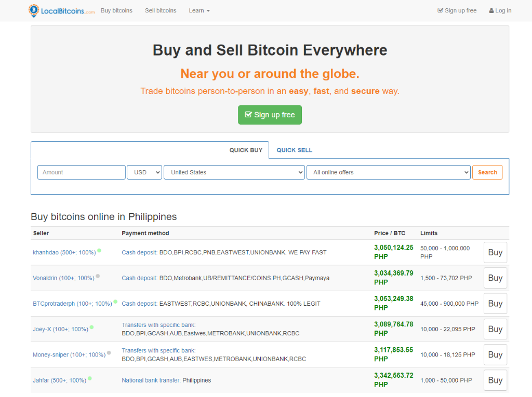This screenshot has height=397, width=532.
Task: Click Buy button for Jahfar offer
Action: point(495,380)
